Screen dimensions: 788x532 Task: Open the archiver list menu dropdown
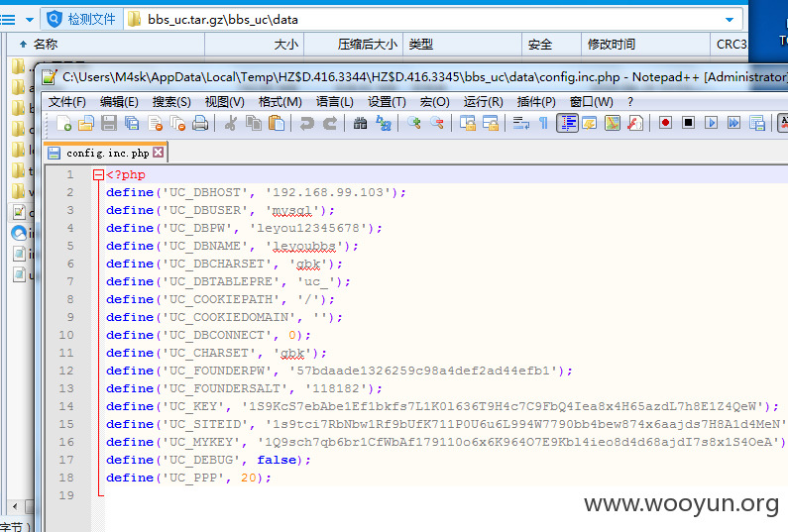(29, 20)
